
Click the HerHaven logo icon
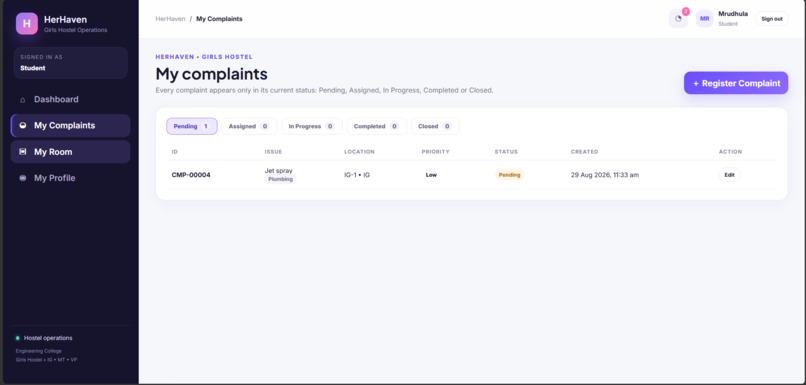pos(27,24)
